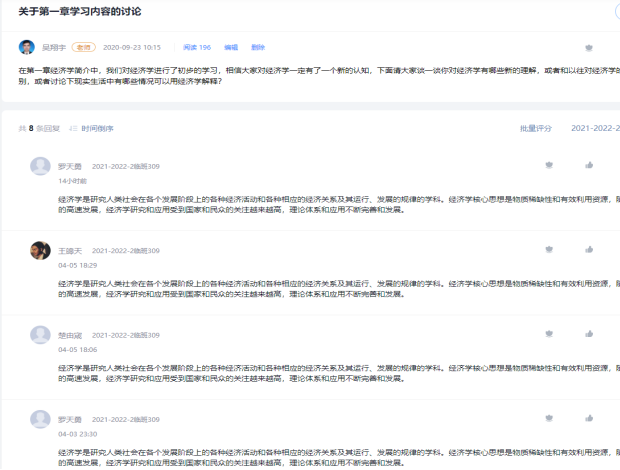Click award icon on 罗天贵's 14-hours-ago reply

pyautogui.click(x=548, y=165)
